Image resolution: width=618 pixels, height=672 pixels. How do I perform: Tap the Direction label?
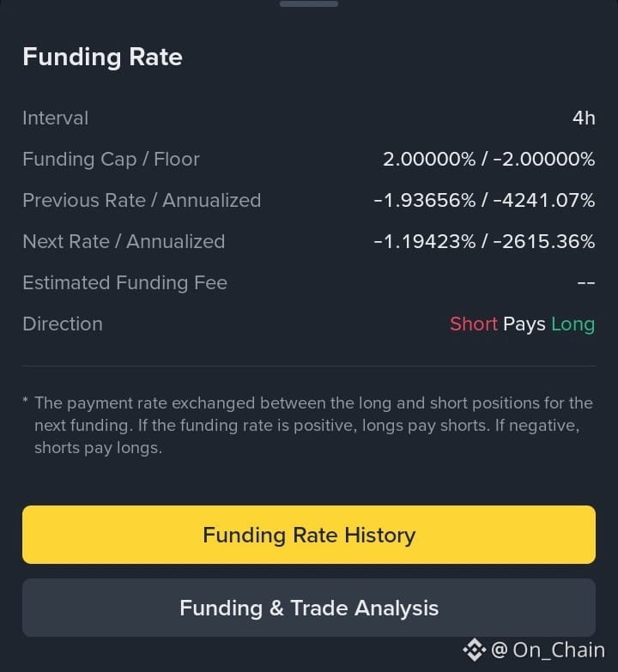click(x=63, y=324)
